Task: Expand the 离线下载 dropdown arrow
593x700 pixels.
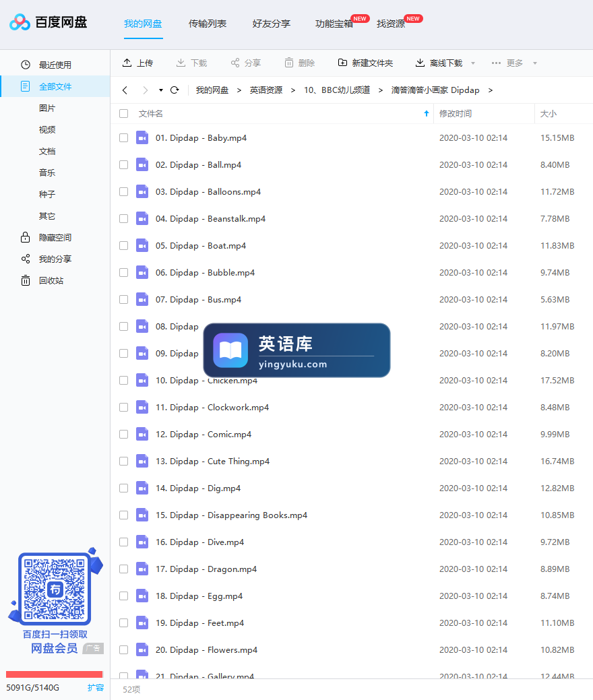Action: coord(473,63)
